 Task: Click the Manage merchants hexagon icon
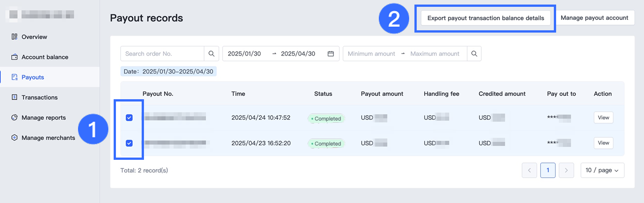pyautogui.click(x=14, y=137)
